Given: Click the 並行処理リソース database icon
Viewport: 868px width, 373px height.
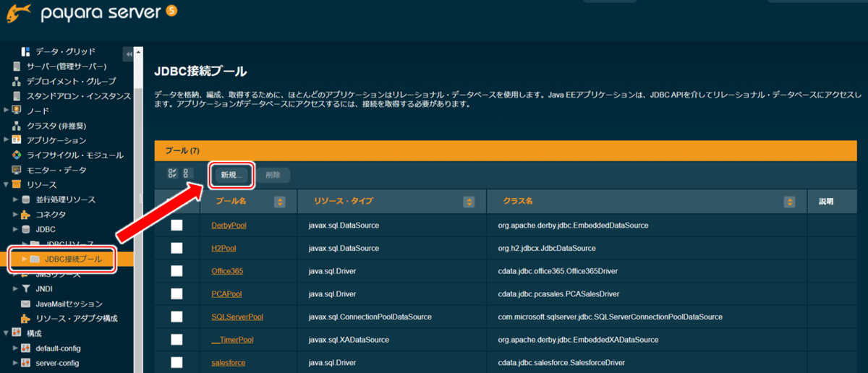Looking at the screenshot, I should tap(26, 200).
